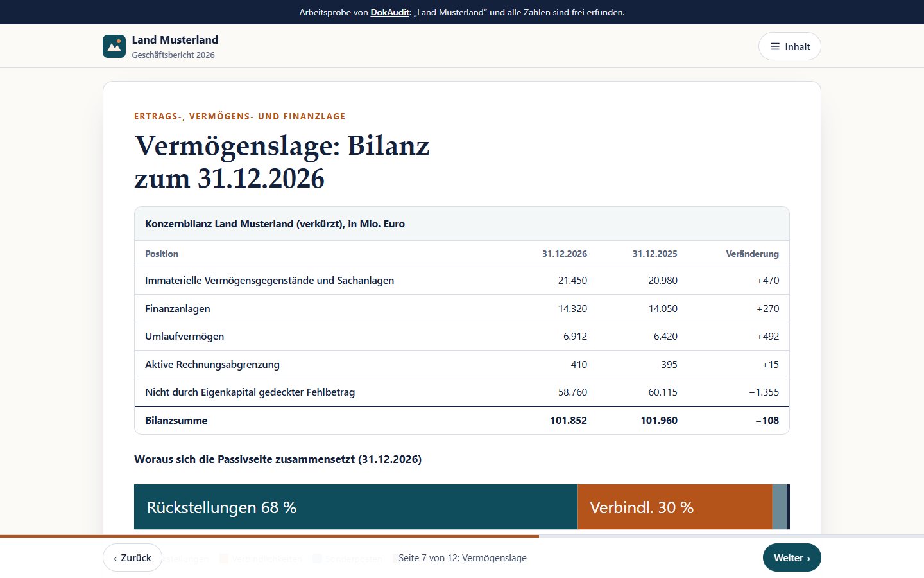Go back with the Zurück button
The width and height of the screenshot is (924, 578).
tap(132, 557)
